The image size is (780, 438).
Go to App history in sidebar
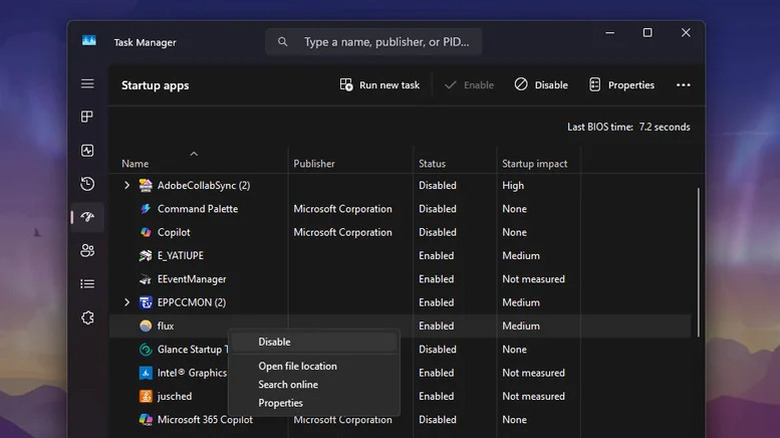pos(88,184)
